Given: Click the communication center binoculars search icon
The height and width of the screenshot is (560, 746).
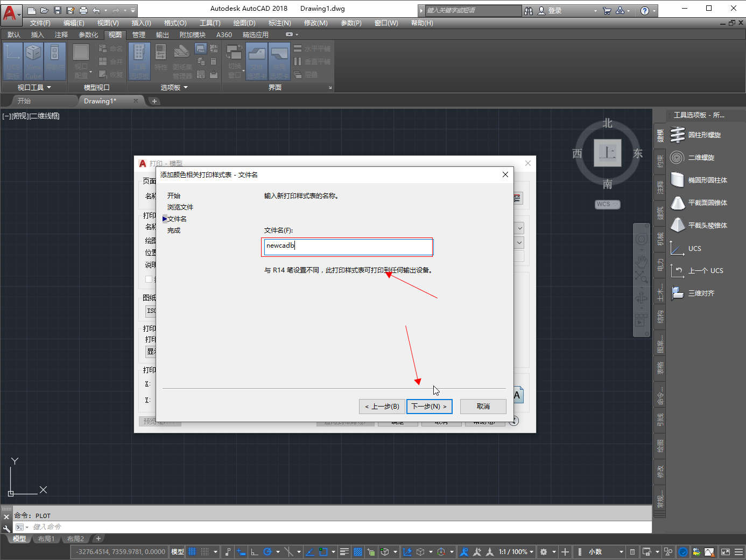Looking at the screenshot, I should [529, 10].
